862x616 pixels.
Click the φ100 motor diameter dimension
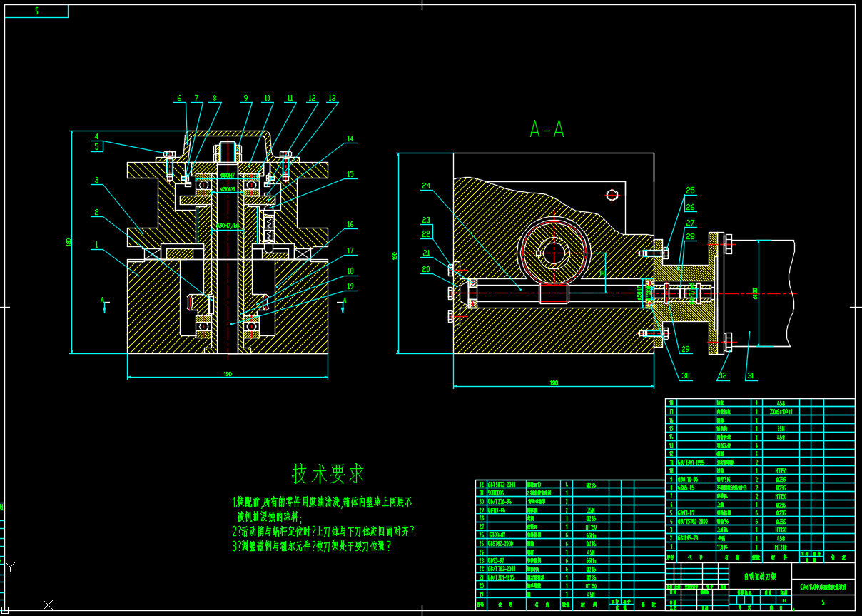(755, 293)
